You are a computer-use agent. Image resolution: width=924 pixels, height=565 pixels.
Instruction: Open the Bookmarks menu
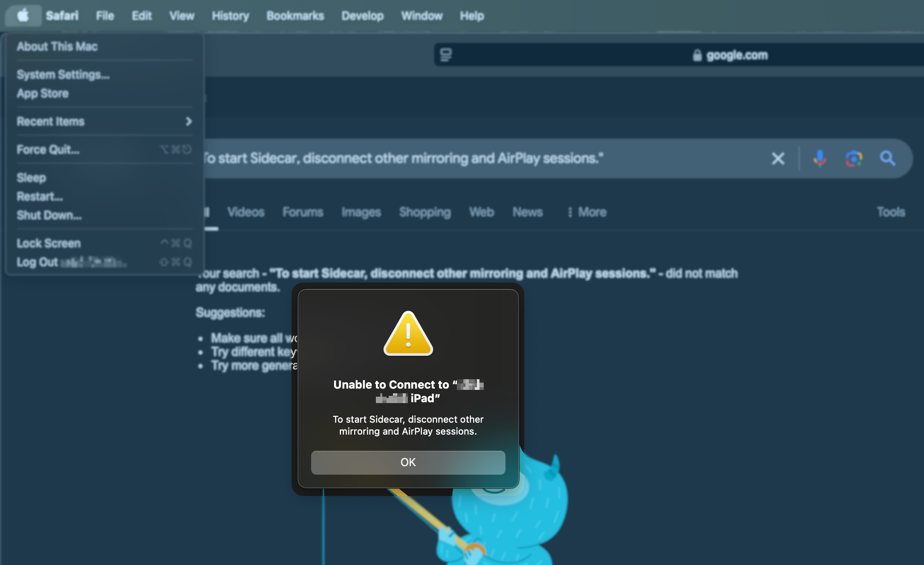click(x=295, y=16)
